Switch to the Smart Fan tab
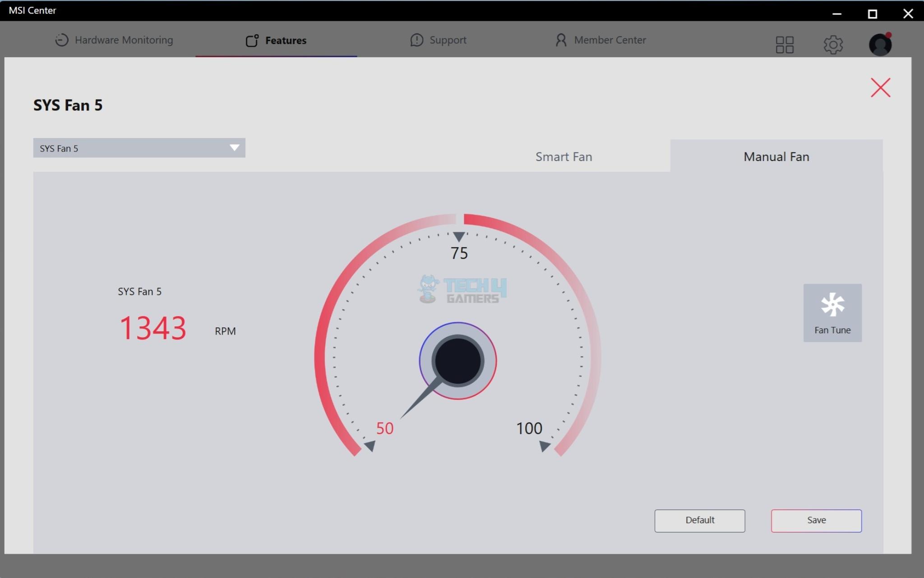The image size is (924, 578). tap(564, 156)
